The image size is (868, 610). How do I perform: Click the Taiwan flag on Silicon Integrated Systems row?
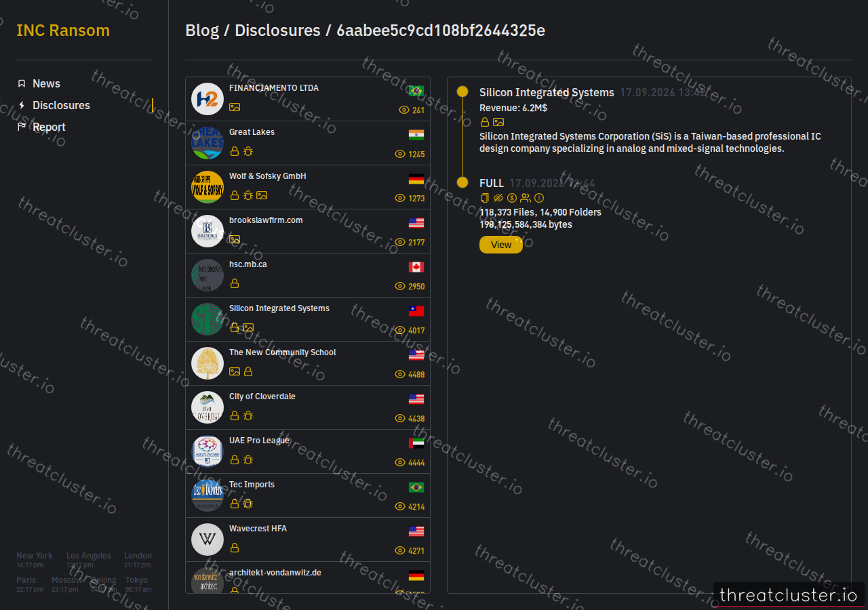(x=416, y=311)
